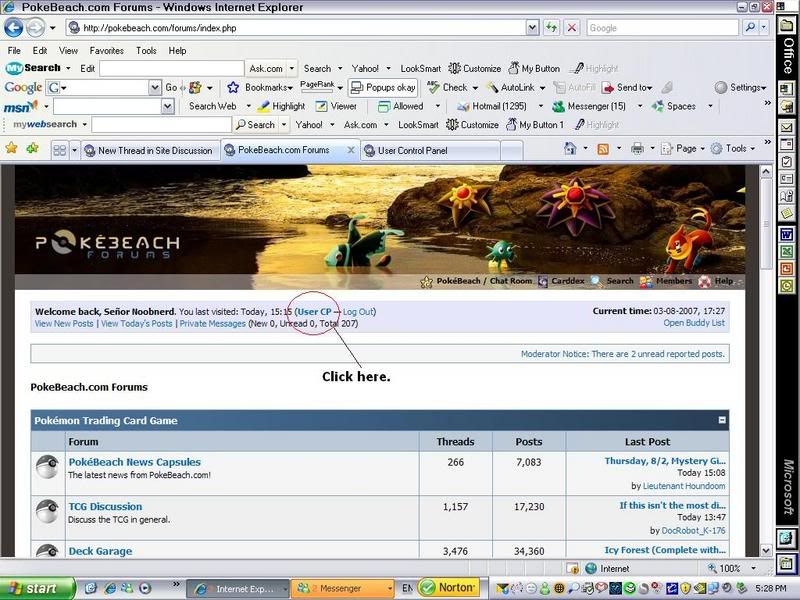Open Google toolbar Settings
The width and height of the screenshot is (800, 600).
[x=740, y=87]
